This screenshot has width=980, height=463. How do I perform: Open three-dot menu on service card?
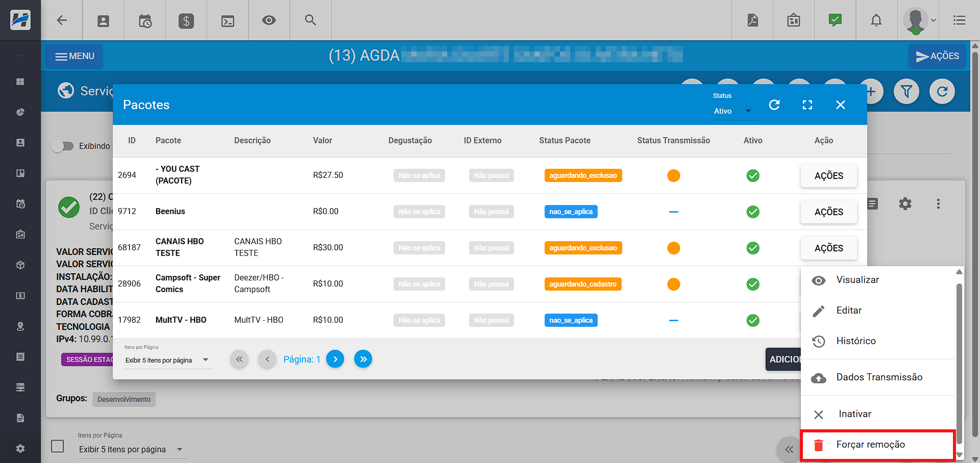(x=938, y=204)
